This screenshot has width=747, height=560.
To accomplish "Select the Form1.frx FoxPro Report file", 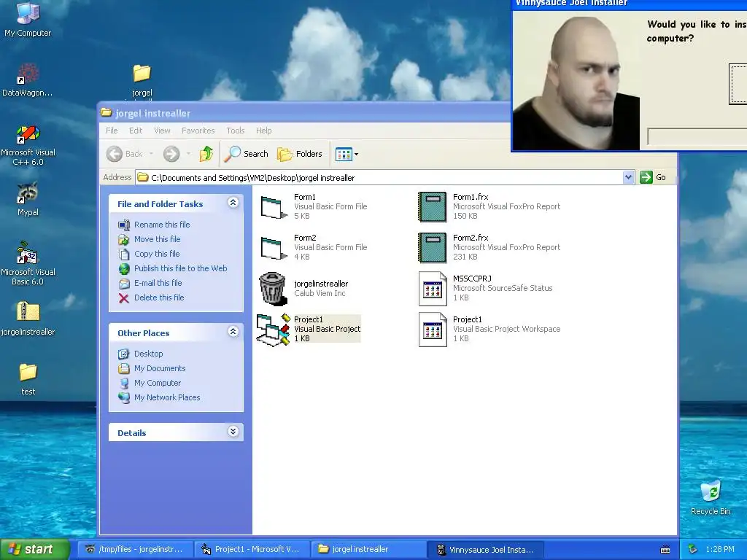I will 489,206.
